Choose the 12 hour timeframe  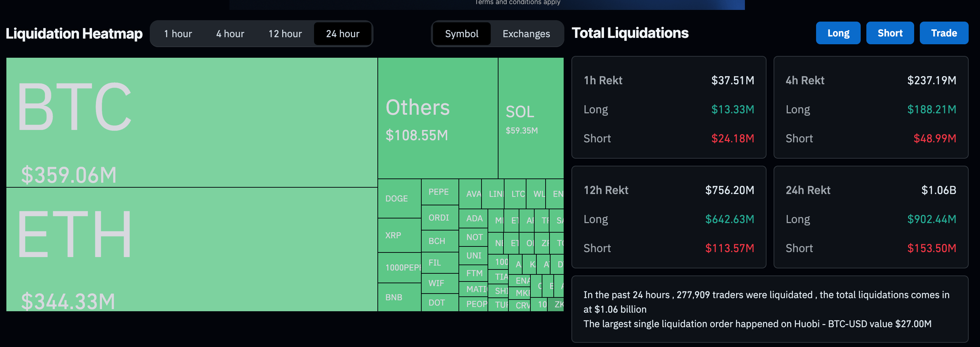point(285,34)
